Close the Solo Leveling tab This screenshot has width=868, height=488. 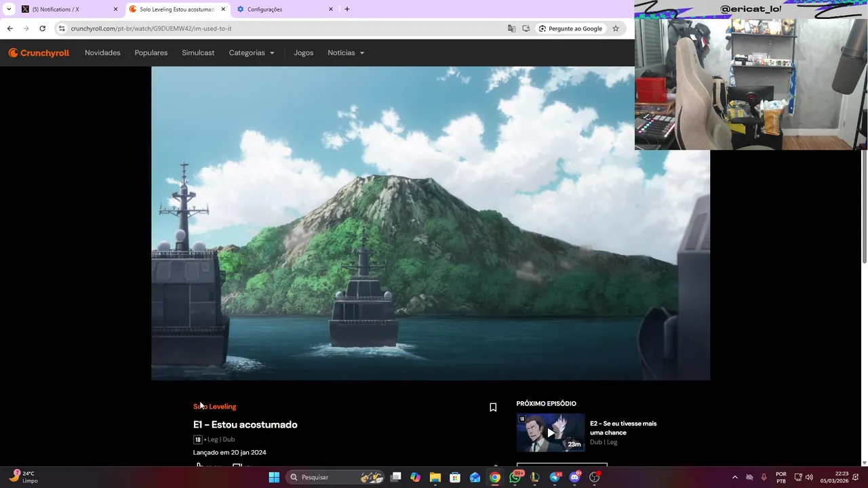pos(223,9)
